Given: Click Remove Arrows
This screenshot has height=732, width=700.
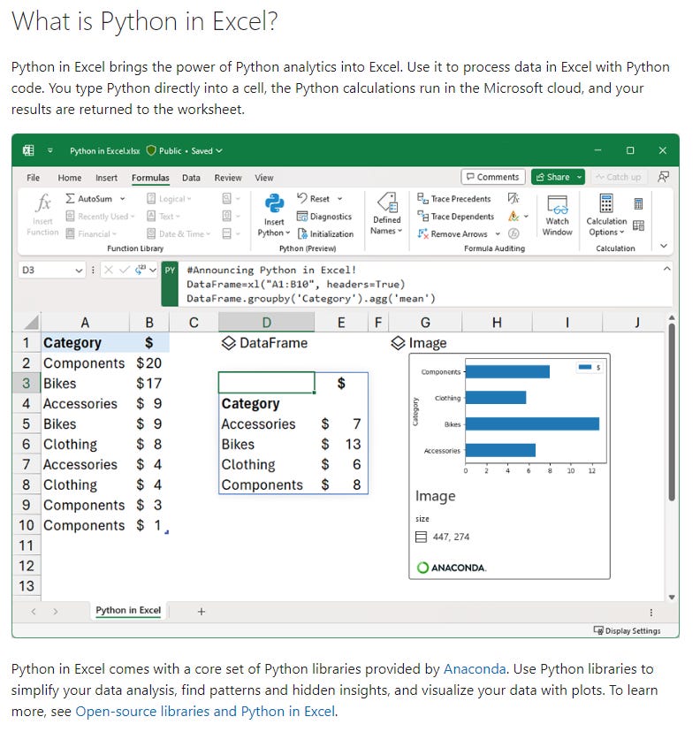Looking at the screenshot, I should coord(453,233).
